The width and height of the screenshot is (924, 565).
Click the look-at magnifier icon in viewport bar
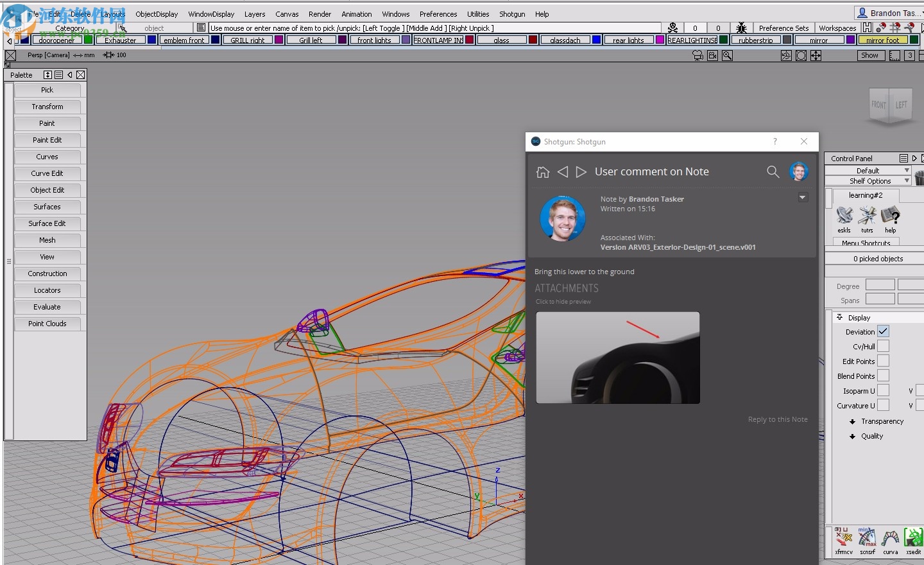(727, 56)
